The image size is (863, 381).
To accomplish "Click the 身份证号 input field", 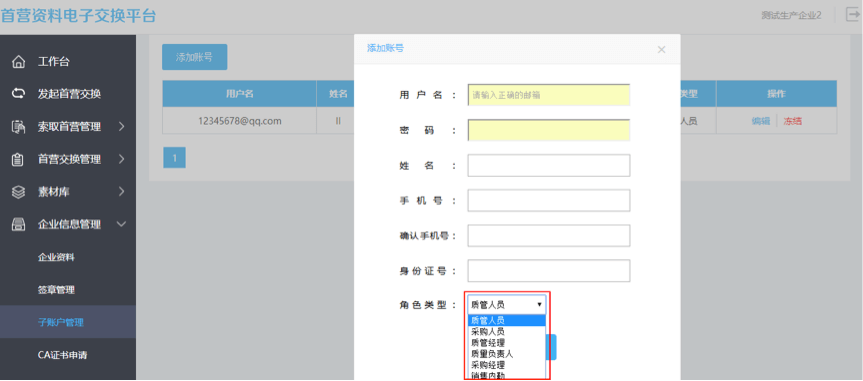I will [549, 271].
